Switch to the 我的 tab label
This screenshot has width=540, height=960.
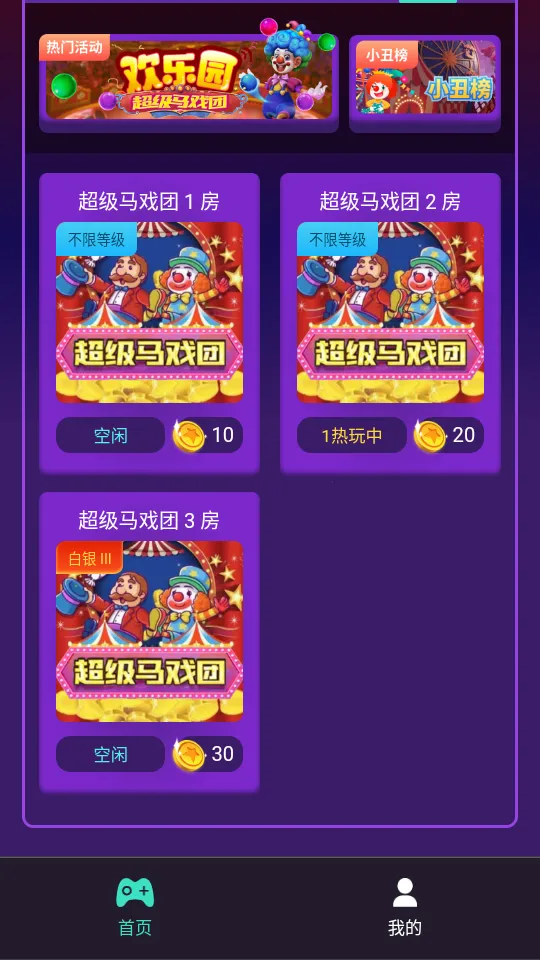(x=405, y=928)
